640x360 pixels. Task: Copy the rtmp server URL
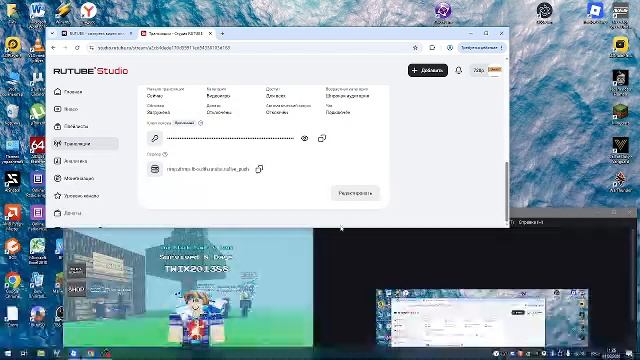coord(259,169)
